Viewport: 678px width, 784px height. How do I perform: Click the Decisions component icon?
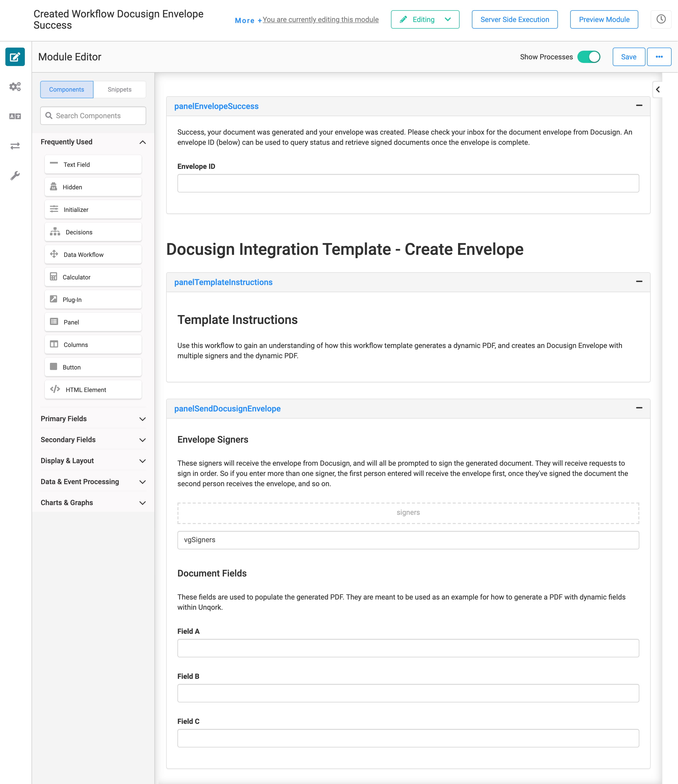point(55,232)
